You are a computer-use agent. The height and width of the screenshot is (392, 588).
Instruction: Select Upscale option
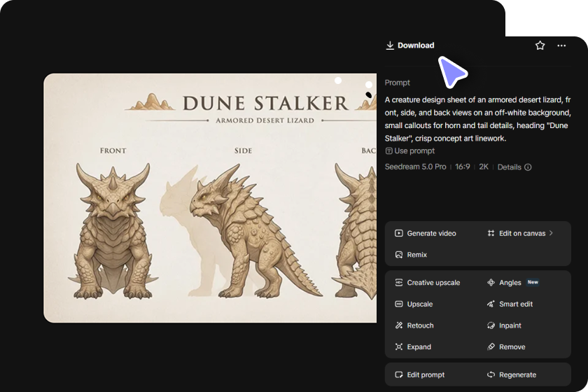414,304
